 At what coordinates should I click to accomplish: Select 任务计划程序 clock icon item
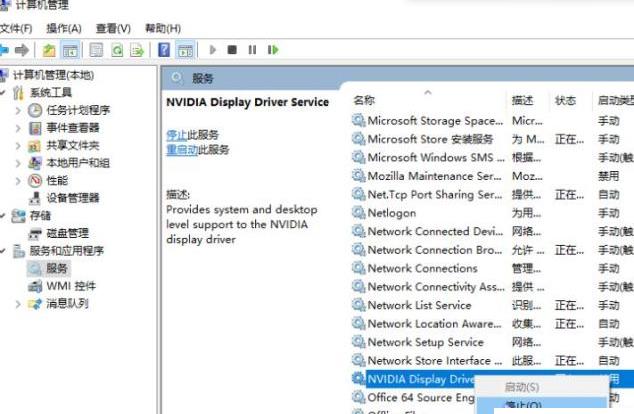pyautogui.click(x=35, y=110)
